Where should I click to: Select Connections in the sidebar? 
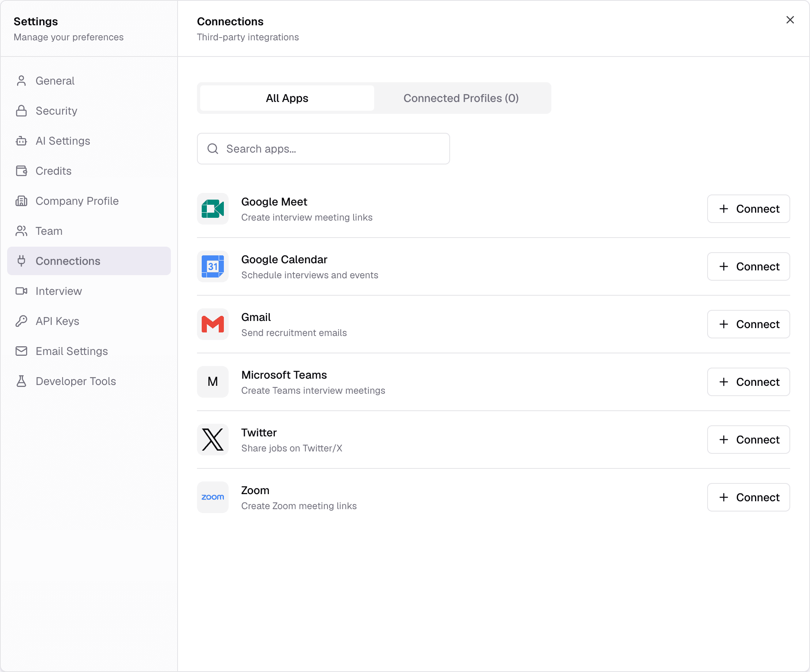tap(89, 261)
